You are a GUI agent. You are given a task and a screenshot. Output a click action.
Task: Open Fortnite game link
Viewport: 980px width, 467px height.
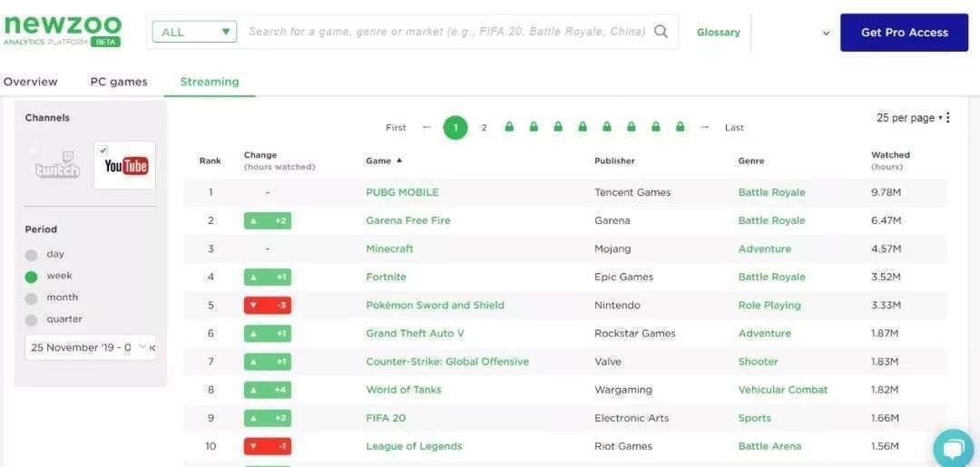click(x=387, y=277)
